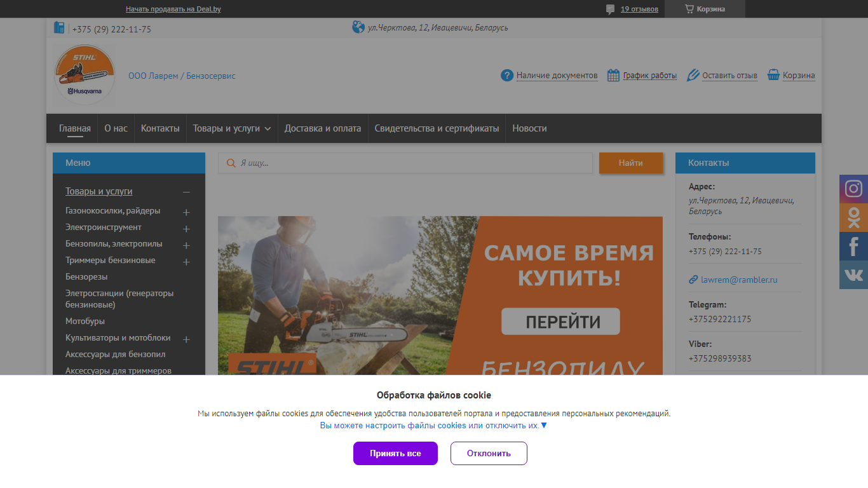The image size is (868, 488).
Task: Expand the Газонокосилки, райдеры category
Action: coord(186,212)
